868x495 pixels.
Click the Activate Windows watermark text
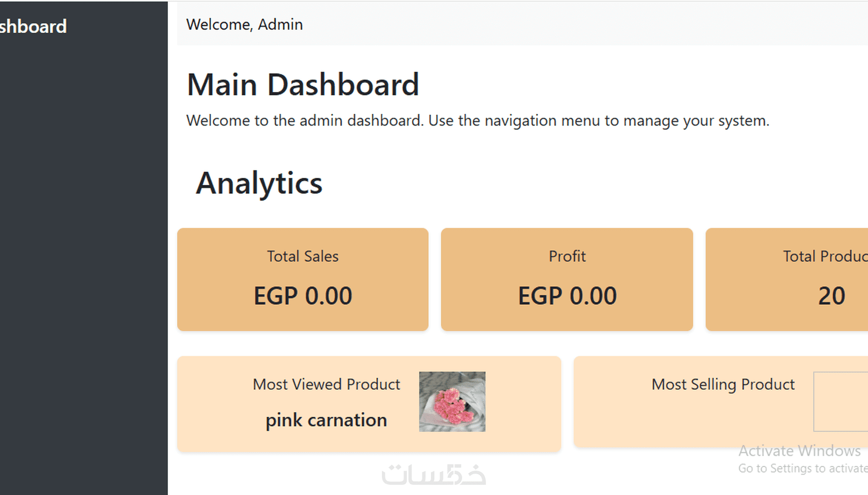pyautogui.click(x=800, y=451)
